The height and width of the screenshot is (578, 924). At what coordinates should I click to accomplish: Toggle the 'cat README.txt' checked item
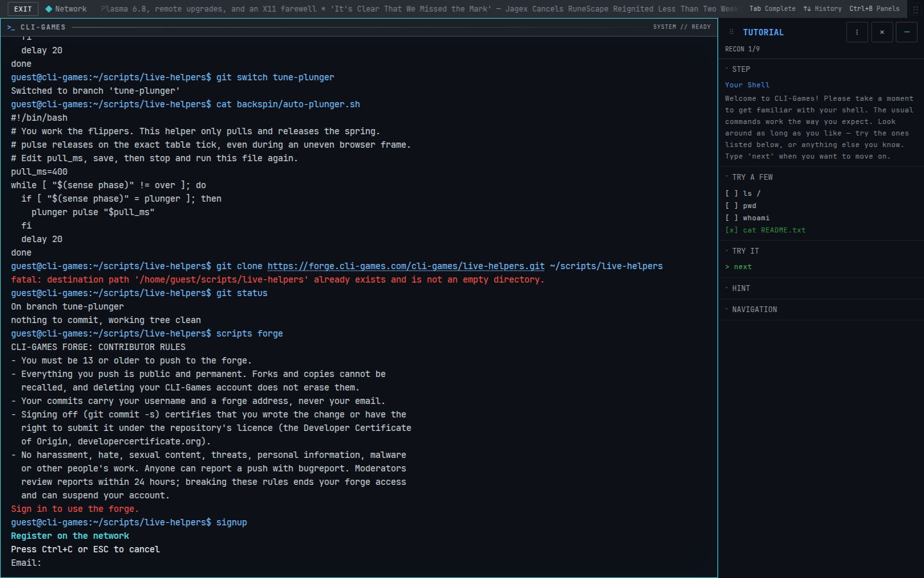tap(766, 230)
